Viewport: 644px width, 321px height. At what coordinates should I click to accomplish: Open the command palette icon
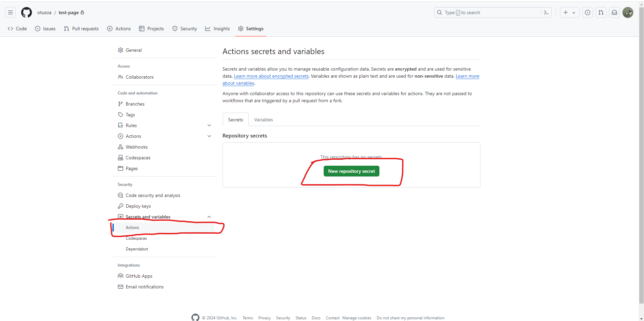pyautogui.click(x=546, y=12)
